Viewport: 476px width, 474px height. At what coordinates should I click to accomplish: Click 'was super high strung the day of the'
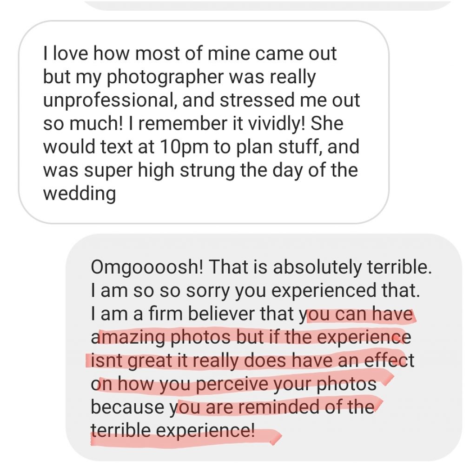200,170
